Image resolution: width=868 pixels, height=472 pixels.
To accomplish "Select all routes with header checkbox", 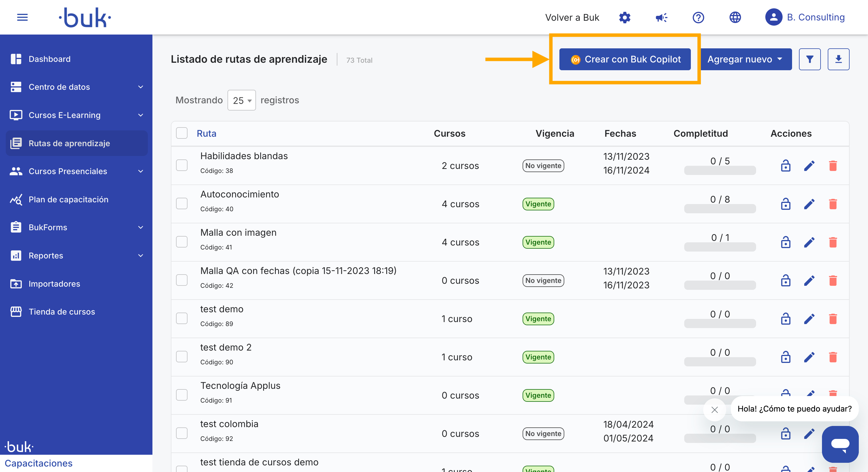I will point(181,133).
